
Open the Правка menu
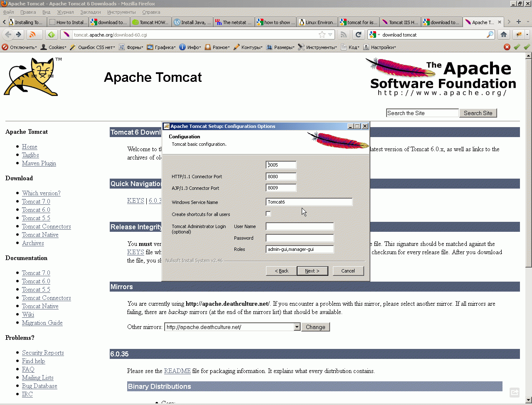pos(28,12)
